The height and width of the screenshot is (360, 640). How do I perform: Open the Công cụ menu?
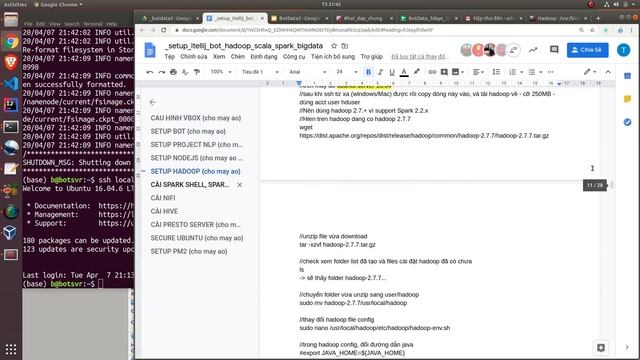pos(294,57)
